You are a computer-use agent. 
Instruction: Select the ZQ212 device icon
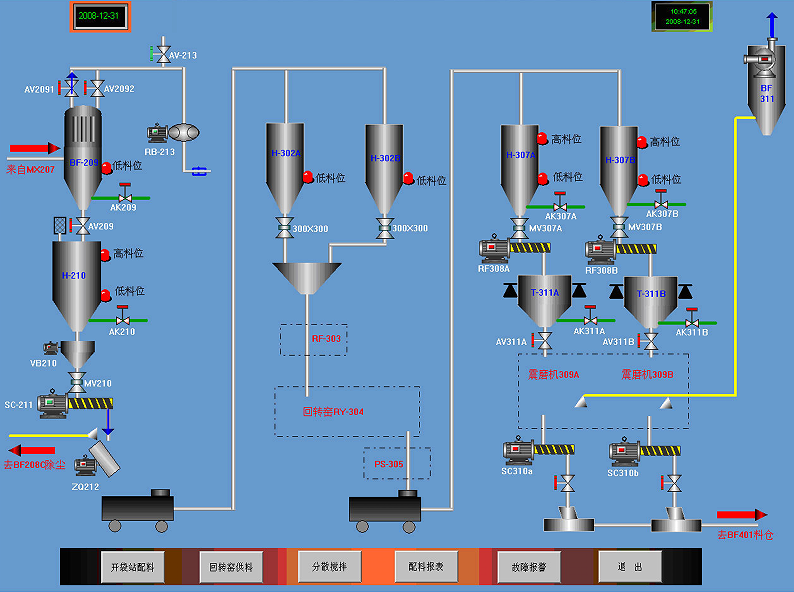coord(100,460)
